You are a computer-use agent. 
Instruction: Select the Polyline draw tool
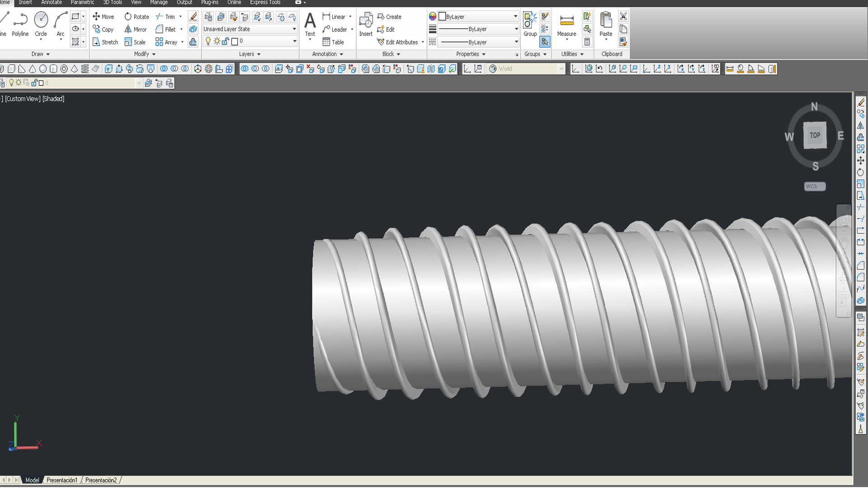[20, 25]
